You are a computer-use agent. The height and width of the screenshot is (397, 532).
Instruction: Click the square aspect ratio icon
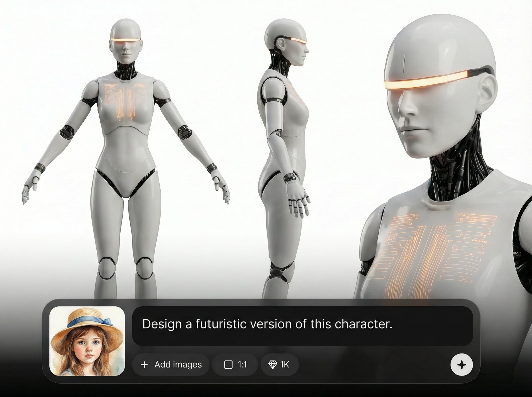[228, 365]
